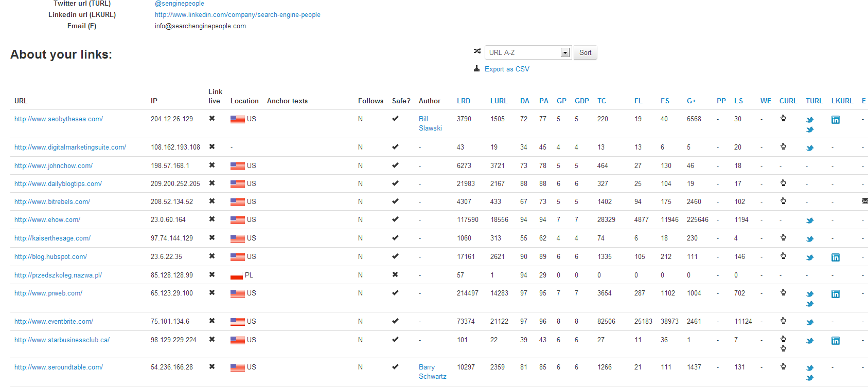
Task: Click Twitter icon in kaiserthesage row
Action: point(809,239)
